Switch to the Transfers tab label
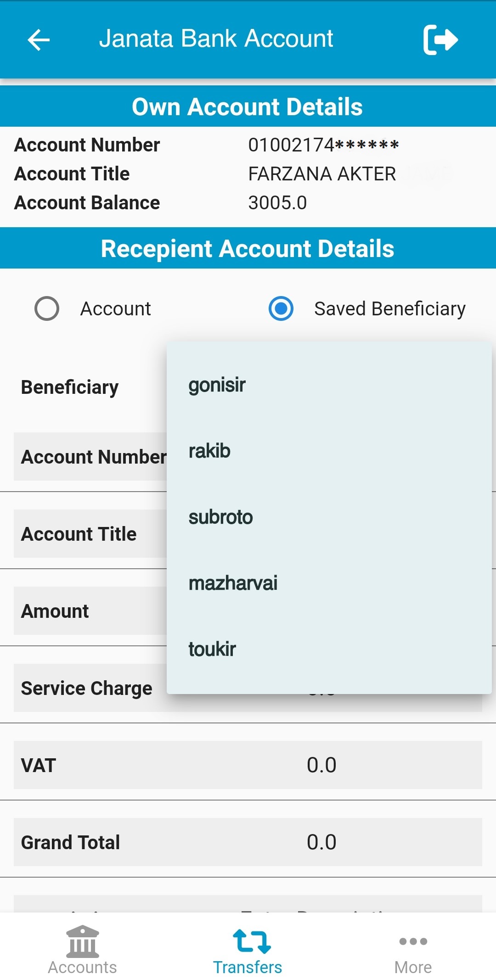 click(248, 967)
